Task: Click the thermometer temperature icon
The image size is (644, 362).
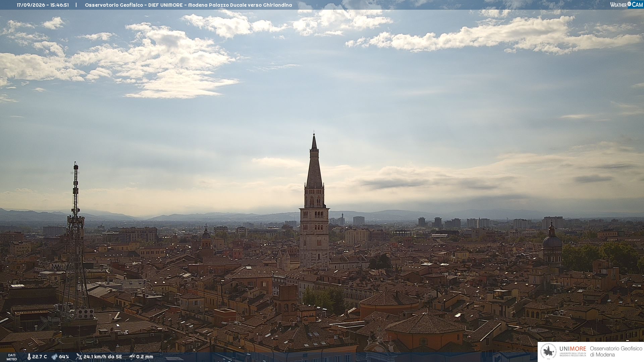Action: (x=29, y=357)
